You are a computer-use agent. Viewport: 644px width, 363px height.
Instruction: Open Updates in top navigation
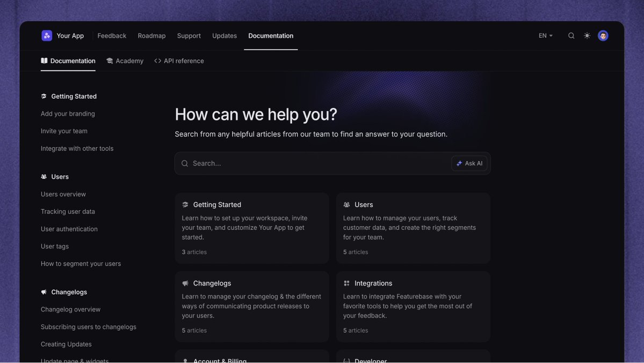click(225, 36)
